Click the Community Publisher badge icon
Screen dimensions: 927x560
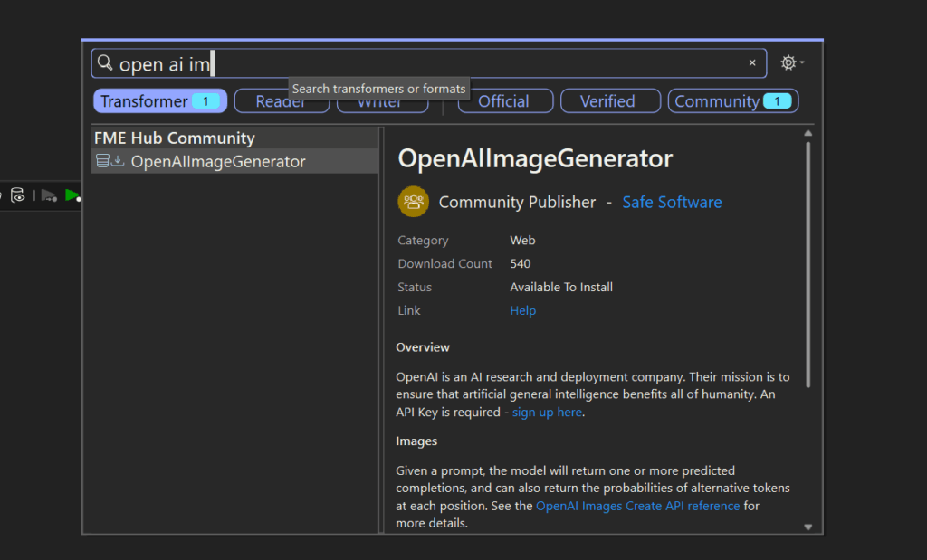click(x=413, y=202)
